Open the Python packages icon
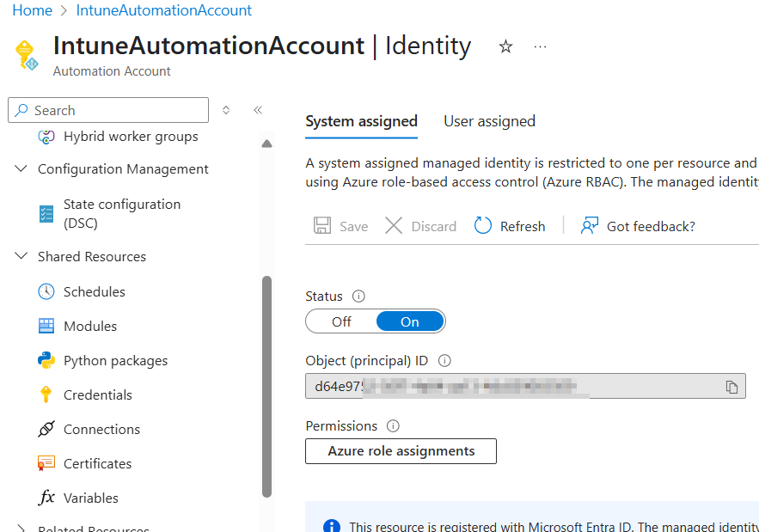This screenshot has height=532, width=759. pyautogui.click(x=46, y=360)
